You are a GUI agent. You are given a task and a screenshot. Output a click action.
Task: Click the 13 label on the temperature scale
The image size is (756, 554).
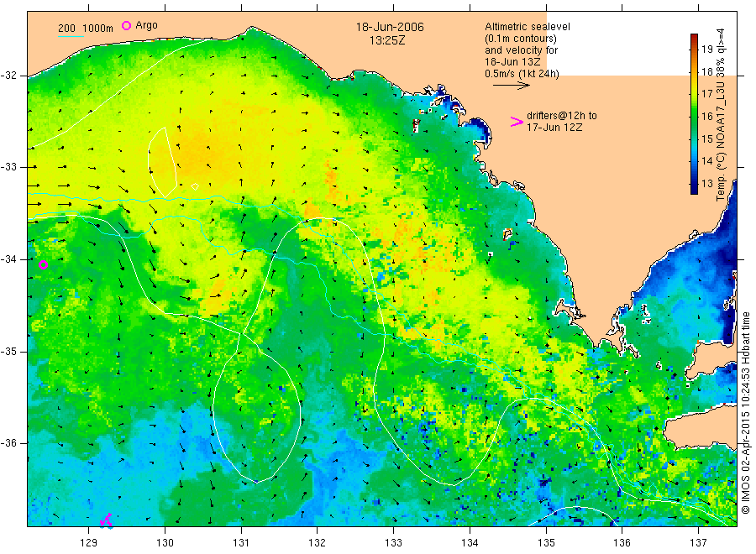click(706, 184)
